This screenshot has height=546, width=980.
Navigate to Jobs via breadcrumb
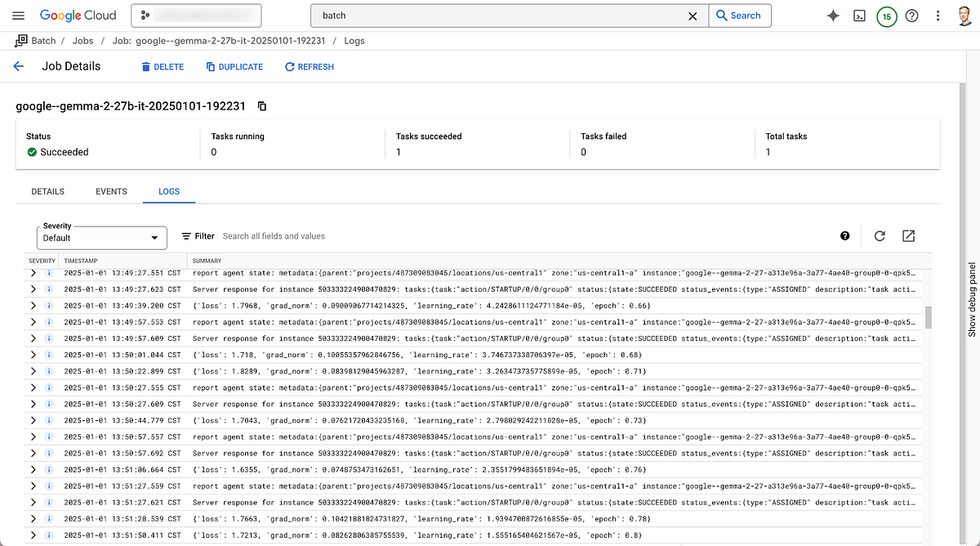pos(82,40)
